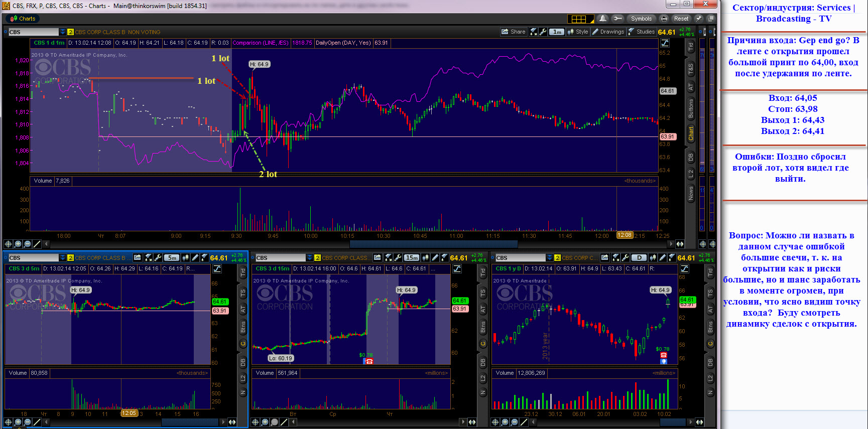Click wrench icon on daily chart

626,257
